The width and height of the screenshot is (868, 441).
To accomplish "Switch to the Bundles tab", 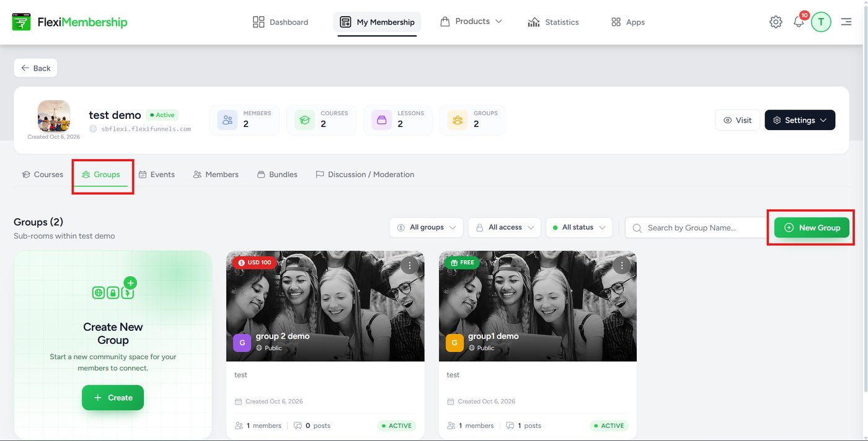I will coord(277,175).
